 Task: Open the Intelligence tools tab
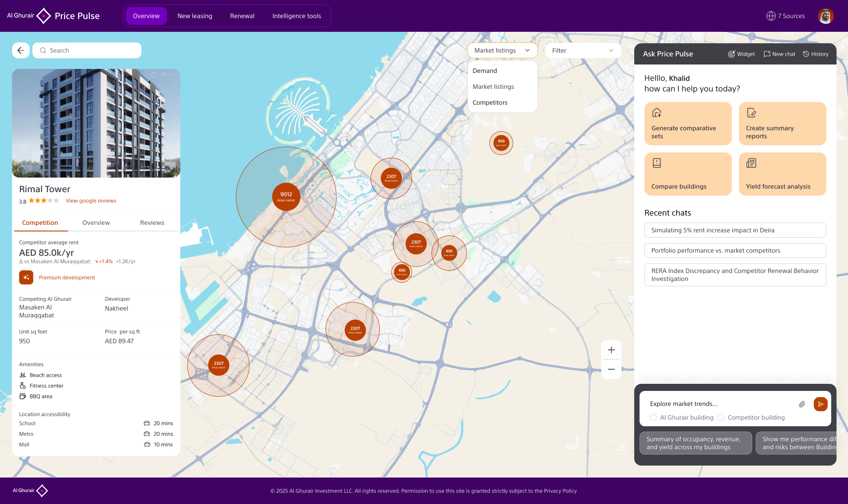pyautogui.click(x=297, y=16)
